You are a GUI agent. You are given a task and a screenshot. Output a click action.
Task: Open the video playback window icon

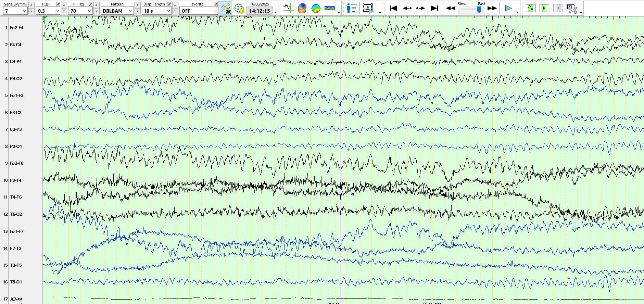(368, 8)
